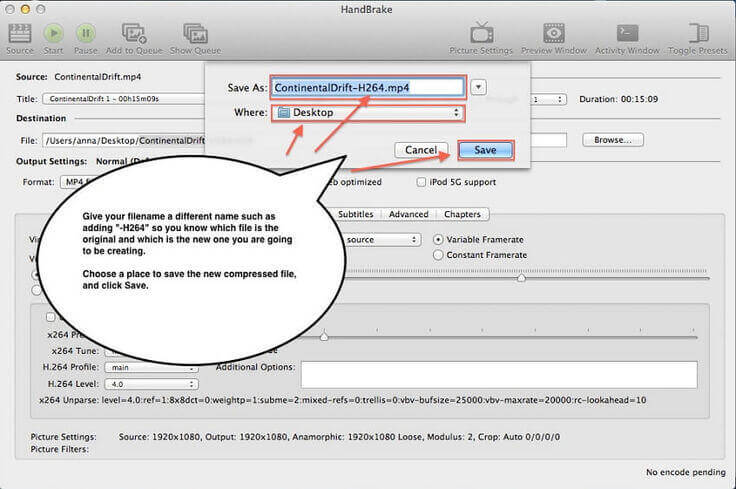This screenshot has height=489, width=736.
Task: Open the Preview Window icon
Action: pos(554,33)
